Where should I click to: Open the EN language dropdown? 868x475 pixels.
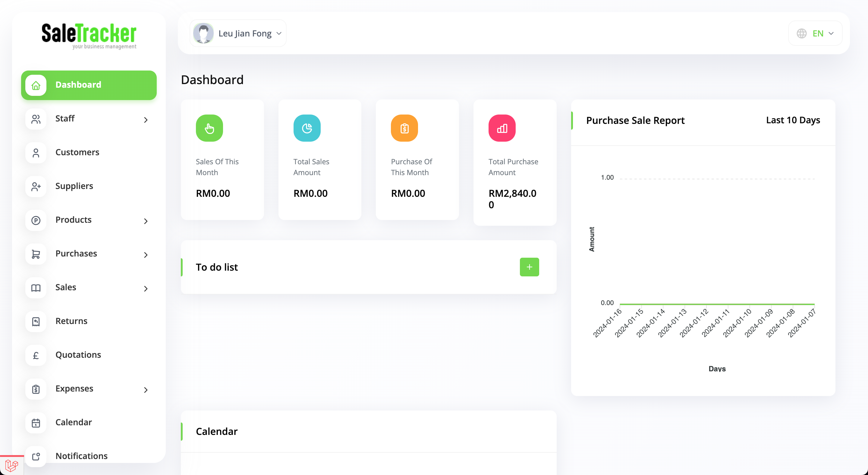(x=815, y=33)
